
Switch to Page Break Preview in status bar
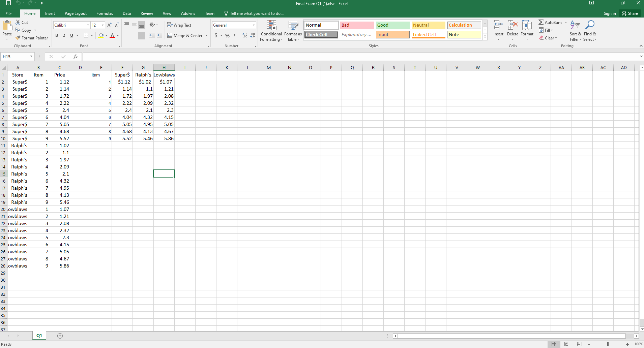(x=580, y=344)
